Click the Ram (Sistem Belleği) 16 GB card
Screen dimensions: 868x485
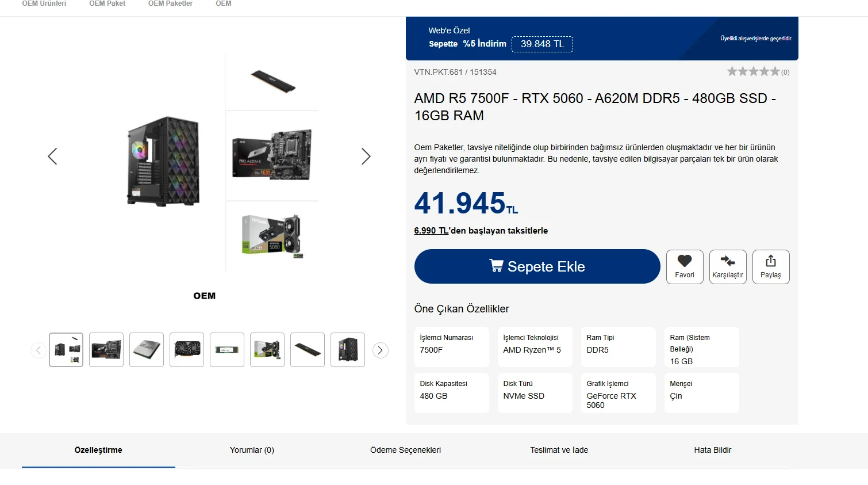(702, 347)
